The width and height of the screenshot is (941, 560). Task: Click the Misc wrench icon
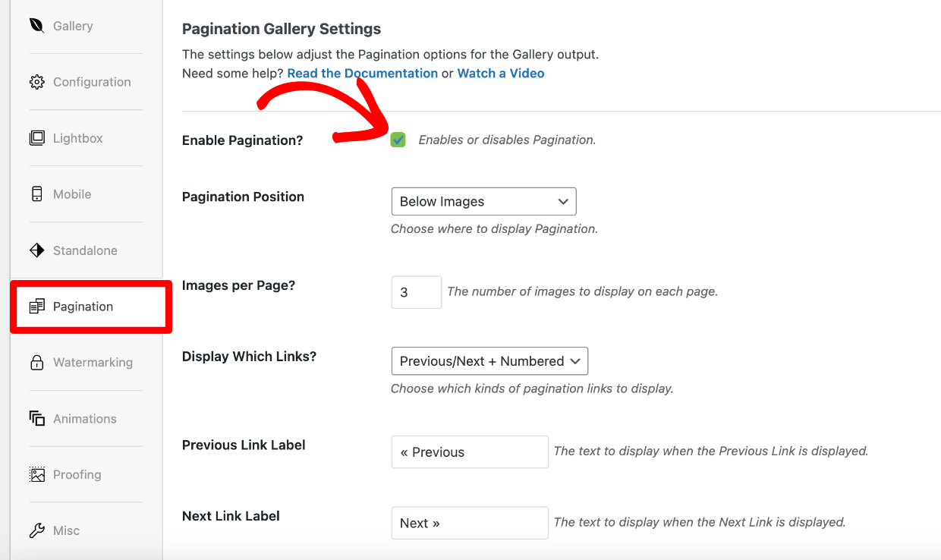click(x=36, y=530)
